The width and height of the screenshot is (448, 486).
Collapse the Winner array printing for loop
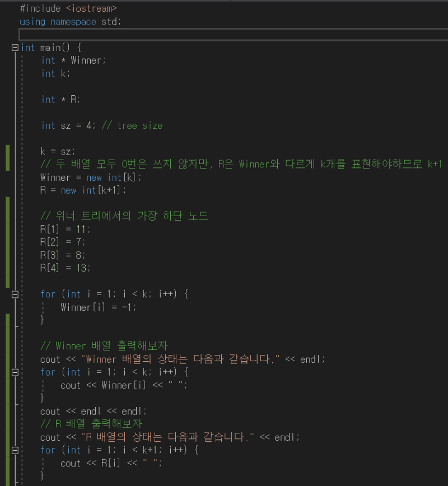(15, 372)
